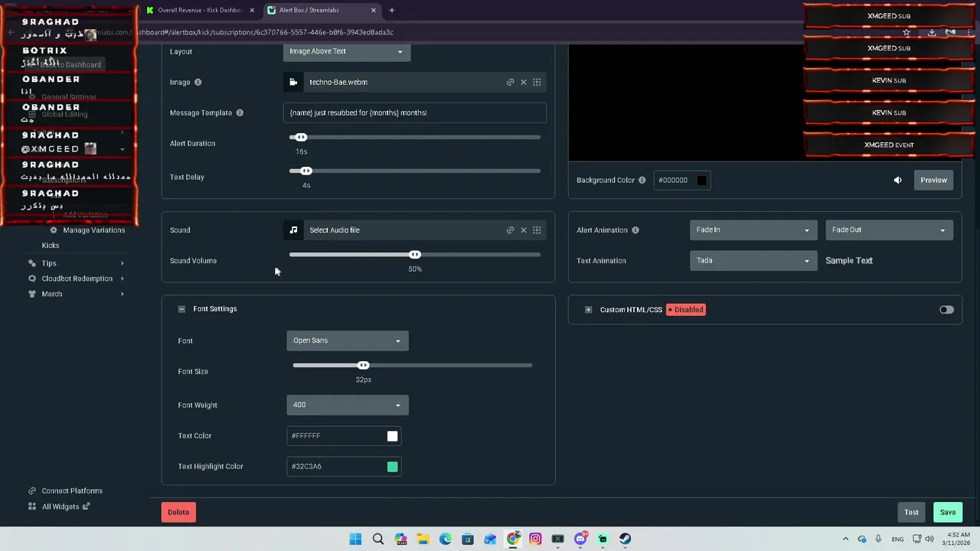Click the Test button
This screenshot has height=551, width=980.
coord(911,512)
